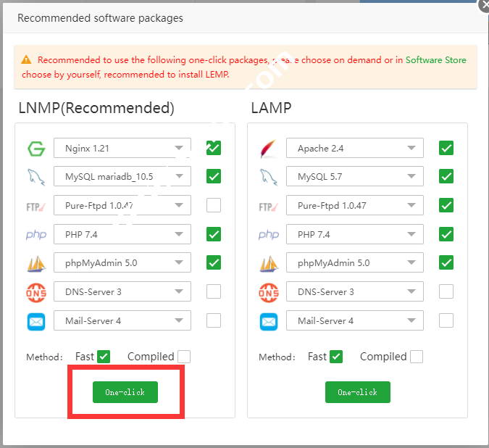Check the Compiled method under LNMP
Image resolution: width=489 pixels, height=448 pixels.
[x=184, y=357]
